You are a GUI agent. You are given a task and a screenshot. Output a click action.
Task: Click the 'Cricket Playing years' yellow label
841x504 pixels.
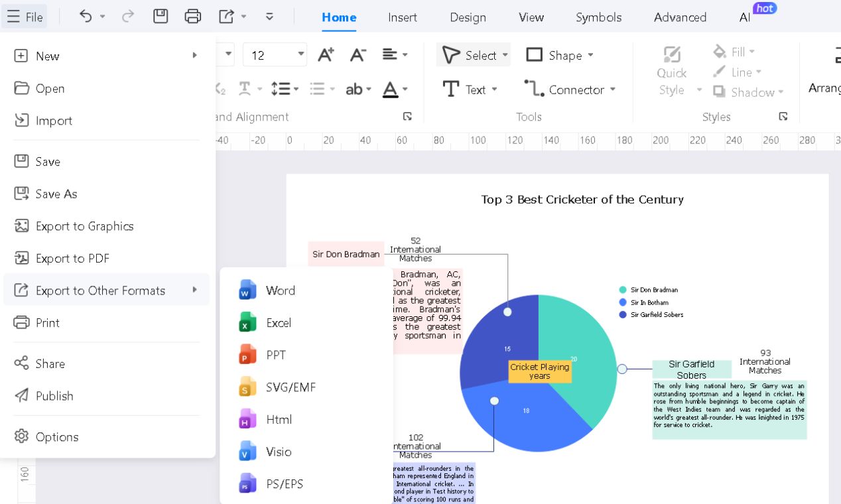click(540, 371)
